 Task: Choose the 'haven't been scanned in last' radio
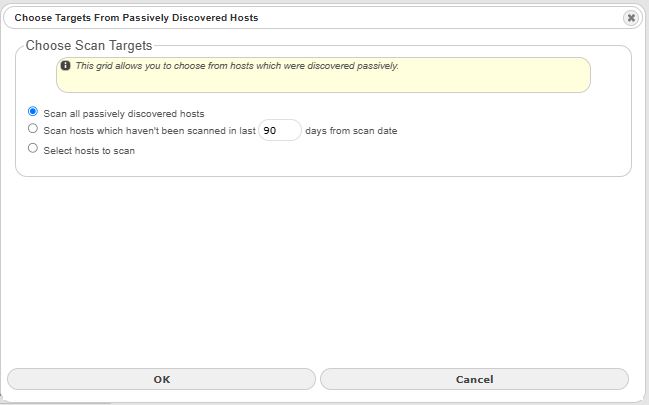click(x=33, y=129)
